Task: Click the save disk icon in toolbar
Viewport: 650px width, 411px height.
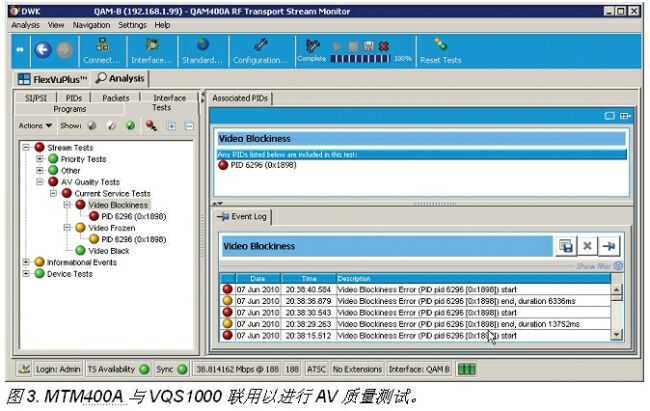Action: 369,46
